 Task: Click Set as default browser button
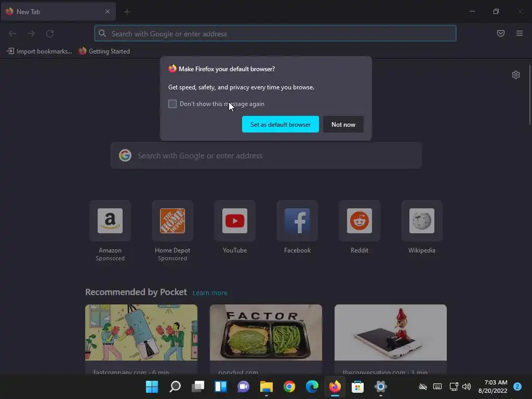point(280,124)
